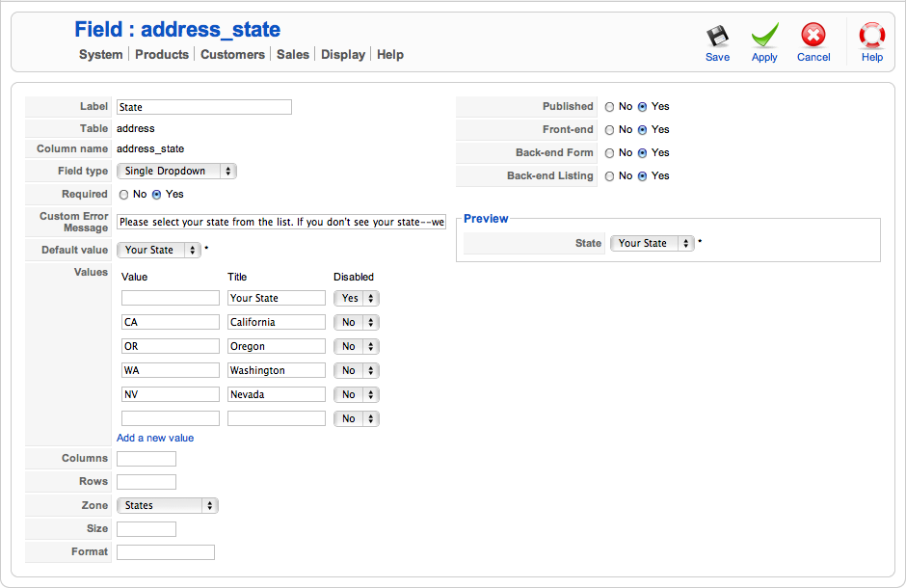This screenshot has width=906, height=588.
Task: Open the Zone States dropdown
Action: click(x=168, y=505)
